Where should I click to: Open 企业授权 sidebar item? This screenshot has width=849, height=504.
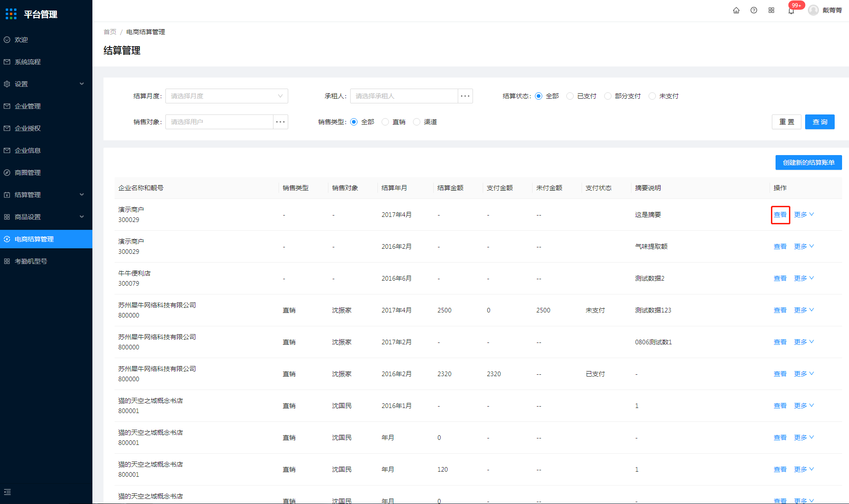click(x=46, y=128)
